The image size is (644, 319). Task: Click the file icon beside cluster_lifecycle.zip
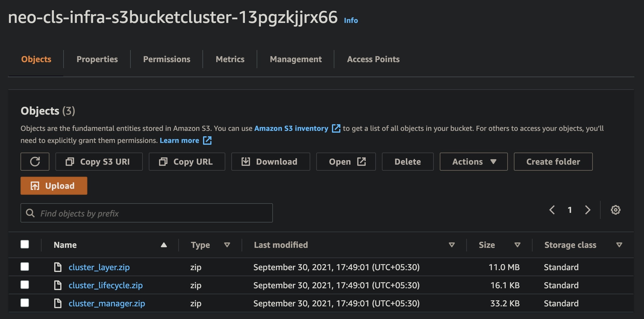coord(58,285)
